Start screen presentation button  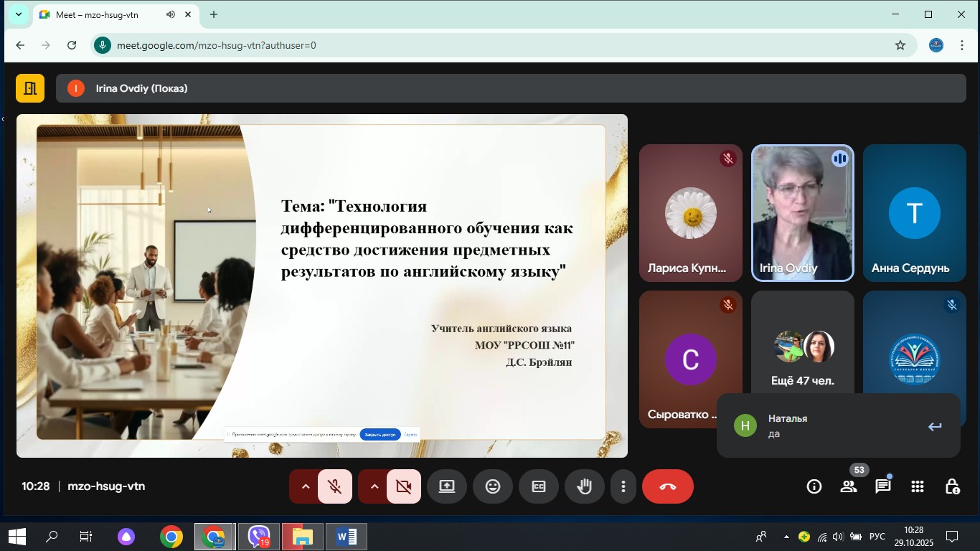pyautogui.click(x=447, y=486)
